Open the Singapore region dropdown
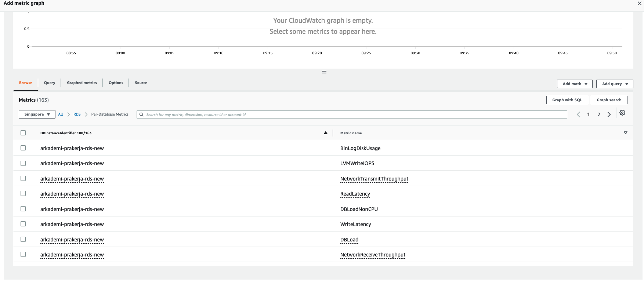 click(x=37, y=114)
